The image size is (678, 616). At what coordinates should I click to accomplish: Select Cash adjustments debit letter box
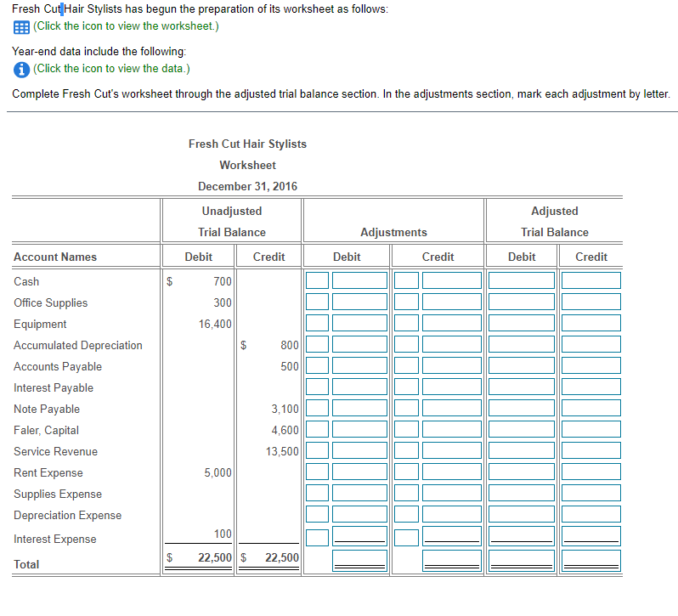pos(317,280)
